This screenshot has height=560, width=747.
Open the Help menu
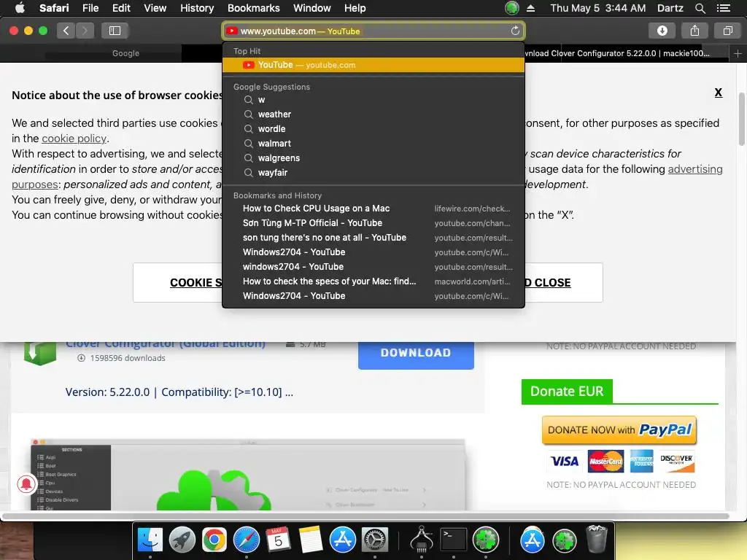[x=355, y=8]
